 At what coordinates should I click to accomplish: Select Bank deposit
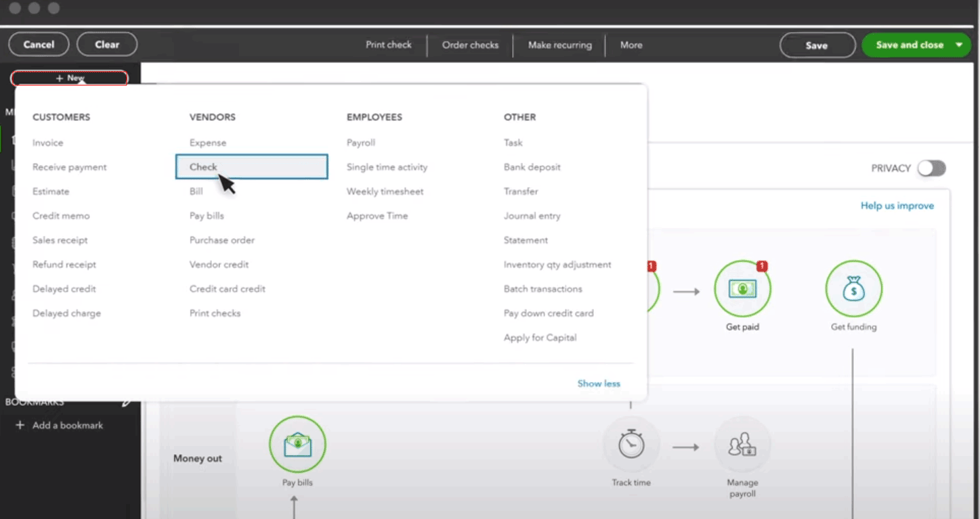point(532,167)
